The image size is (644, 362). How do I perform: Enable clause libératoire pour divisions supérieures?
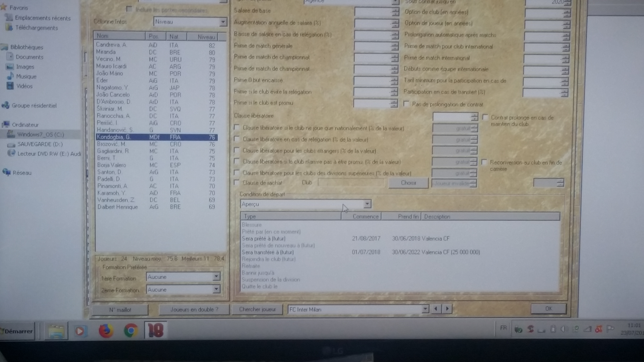(x=237, y=172)
